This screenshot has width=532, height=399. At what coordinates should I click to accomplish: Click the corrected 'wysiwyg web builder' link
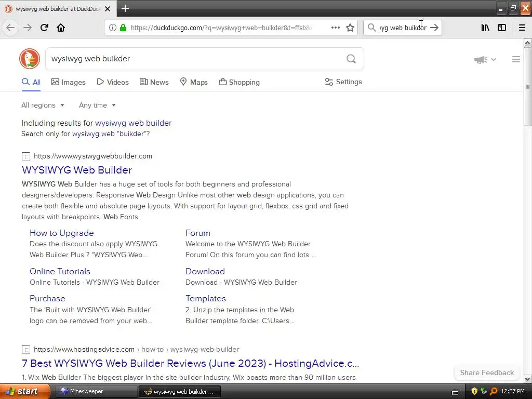pyautogui.click(x=134, y=123)
